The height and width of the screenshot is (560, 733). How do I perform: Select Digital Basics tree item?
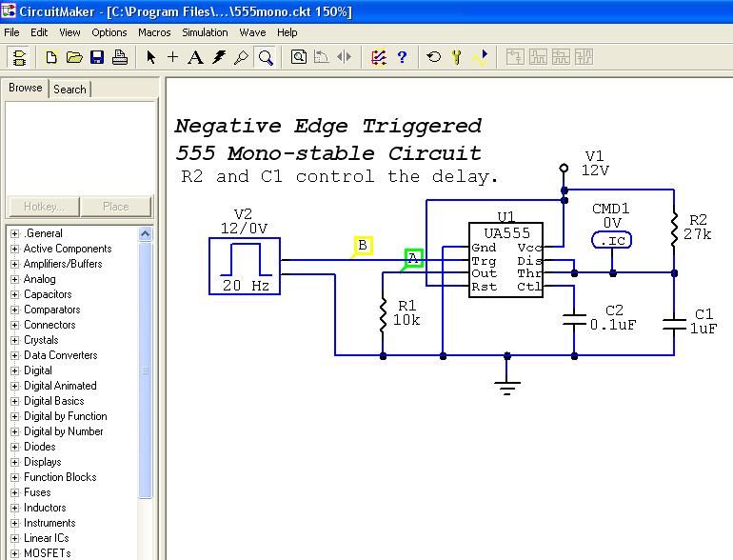(53, 401)
